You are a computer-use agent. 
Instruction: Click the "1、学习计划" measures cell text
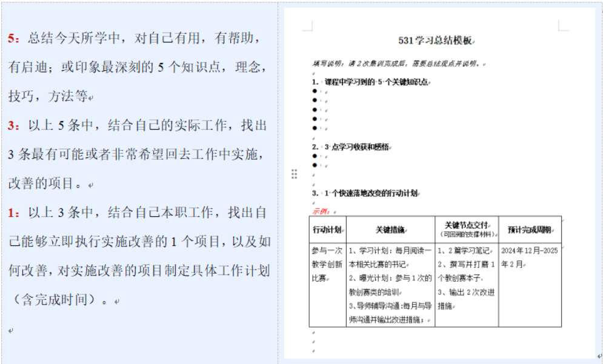click(390, 250)
